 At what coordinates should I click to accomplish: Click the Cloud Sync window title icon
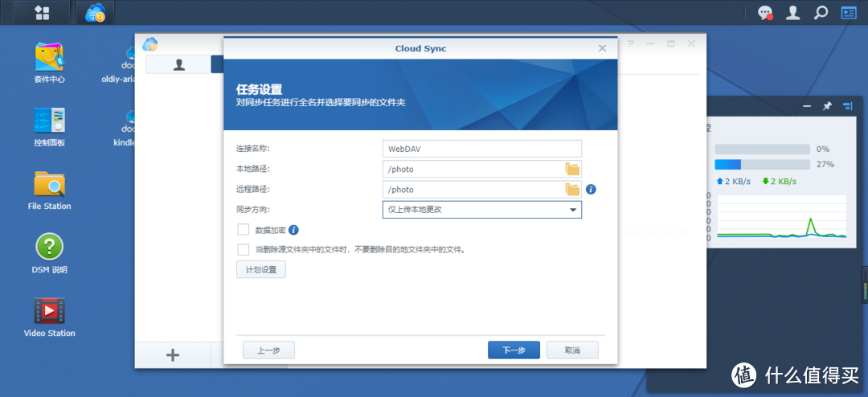pos(149,44)
